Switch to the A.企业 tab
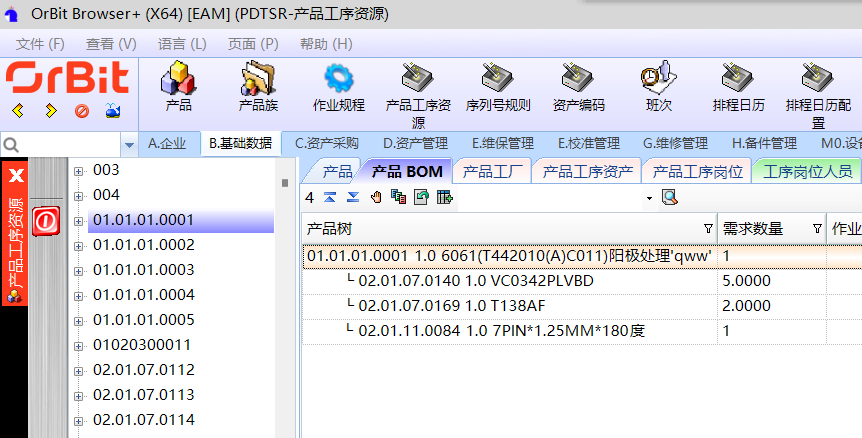The height and width of the screenshot is (438, 862). pos(167,144)
